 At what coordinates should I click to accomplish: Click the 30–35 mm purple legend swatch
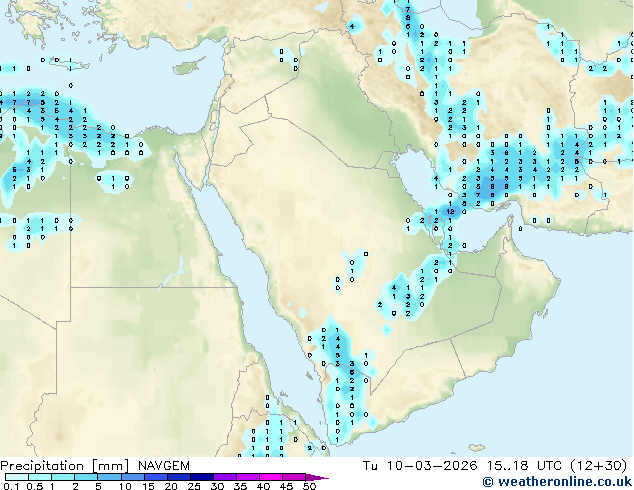[224, 477]
